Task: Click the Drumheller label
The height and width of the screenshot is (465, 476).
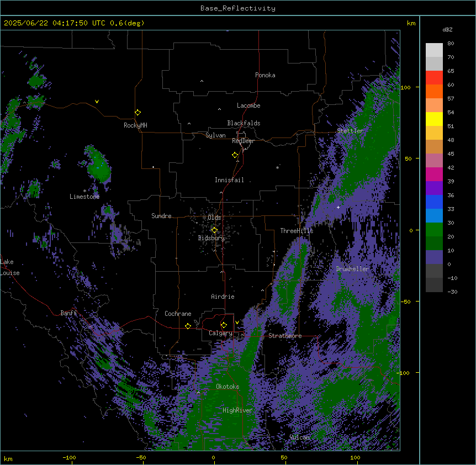Action: (352, 269)
